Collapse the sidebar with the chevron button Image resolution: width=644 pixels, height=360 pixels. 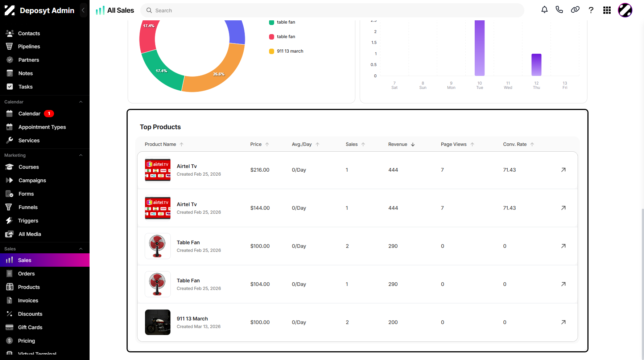click(83, 10)
